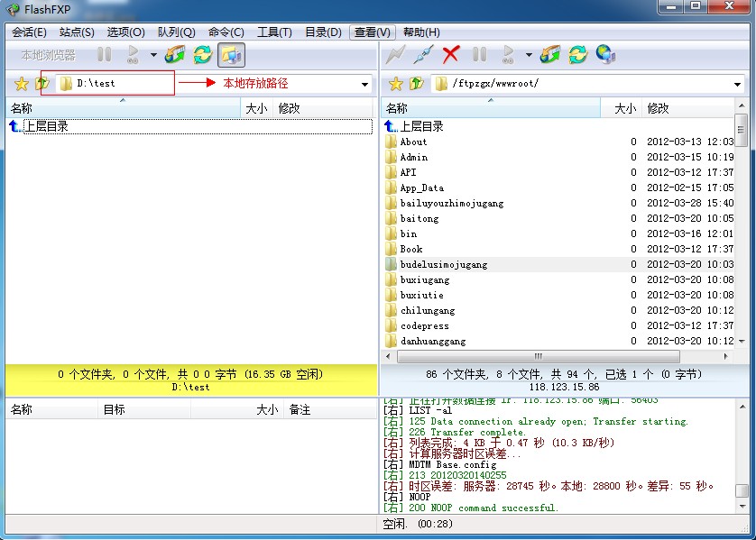Sort remote files by the 修改 column
756x540 pixels.
[x=686, y=108]
